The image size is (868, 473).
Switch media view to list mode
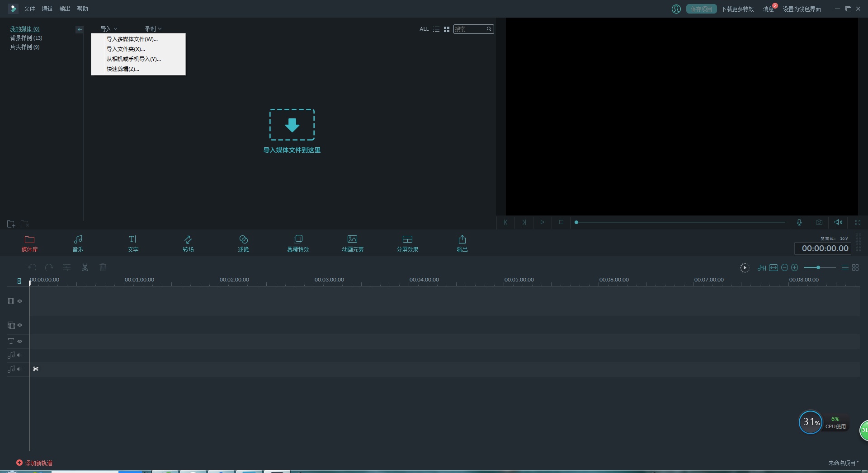[x=436, y=29]
